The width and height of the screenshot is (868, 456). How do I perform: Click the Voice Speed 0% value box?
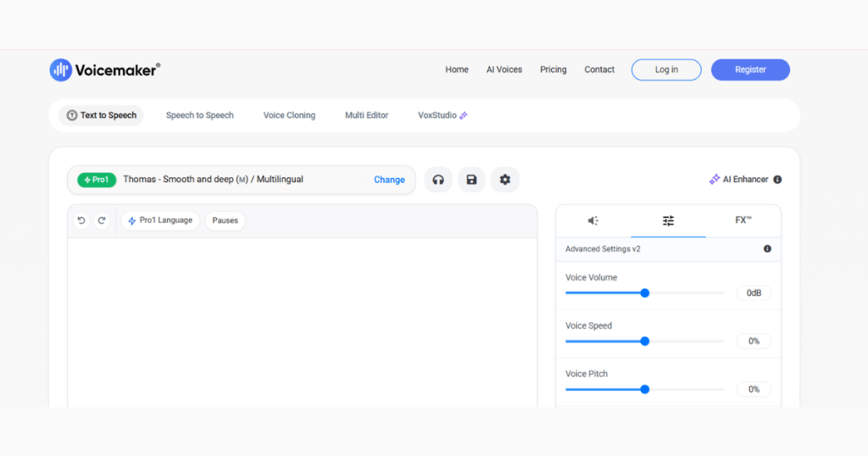(x=754, y=342)
